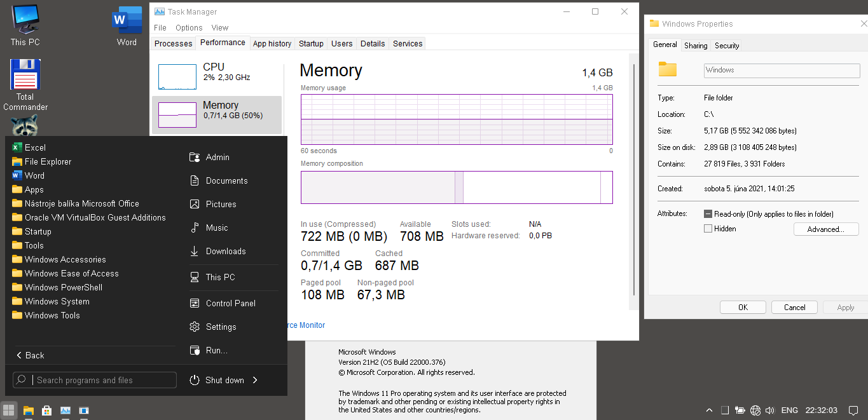Viewport: 868px width, 420px height.
Task: Switch to the Startup tab in Task Manager
Action: tap(311, 44)
